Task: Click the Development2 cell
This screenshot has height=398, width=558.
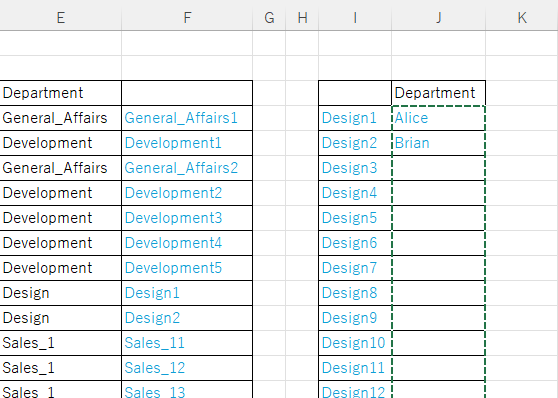Action: [187, 193]
